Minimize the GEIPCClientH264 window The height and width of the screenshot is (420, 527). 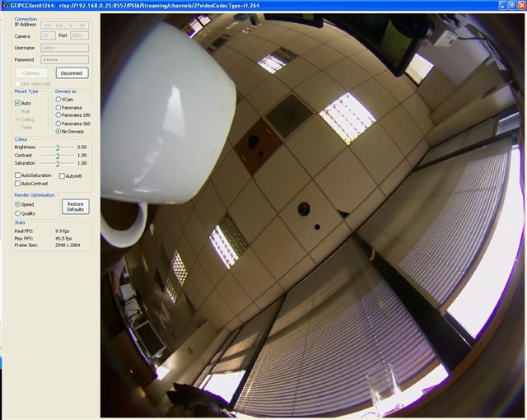pyautogui.click(x=502, y=6)
